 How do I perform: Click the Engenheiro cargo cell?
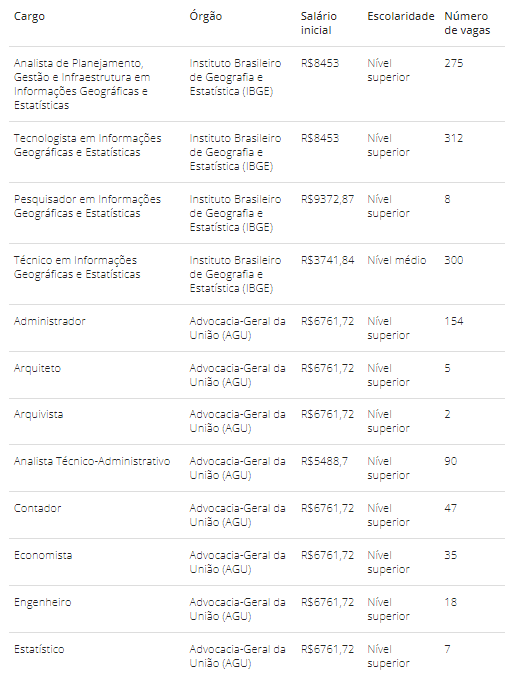(x=42, y=602)
